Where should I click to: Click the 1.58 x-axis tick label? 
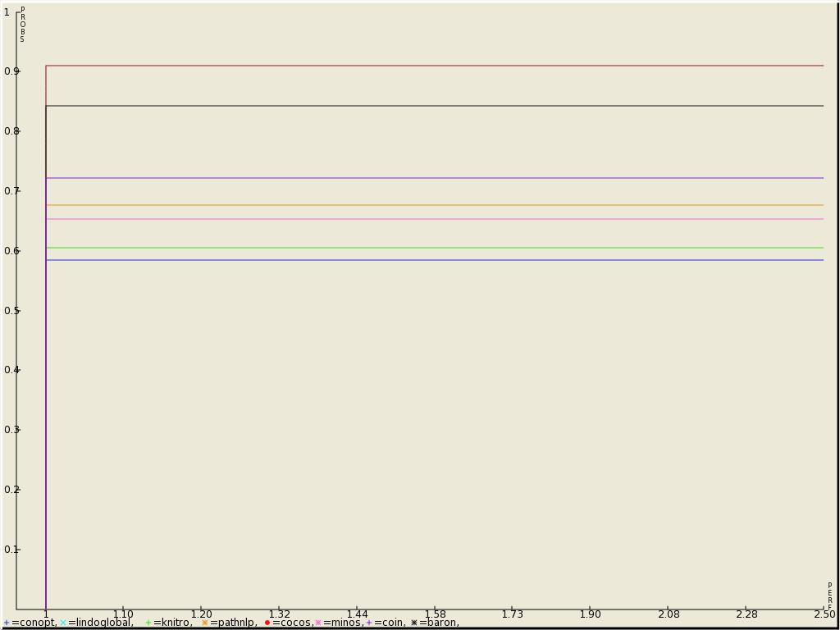[435, 614]
